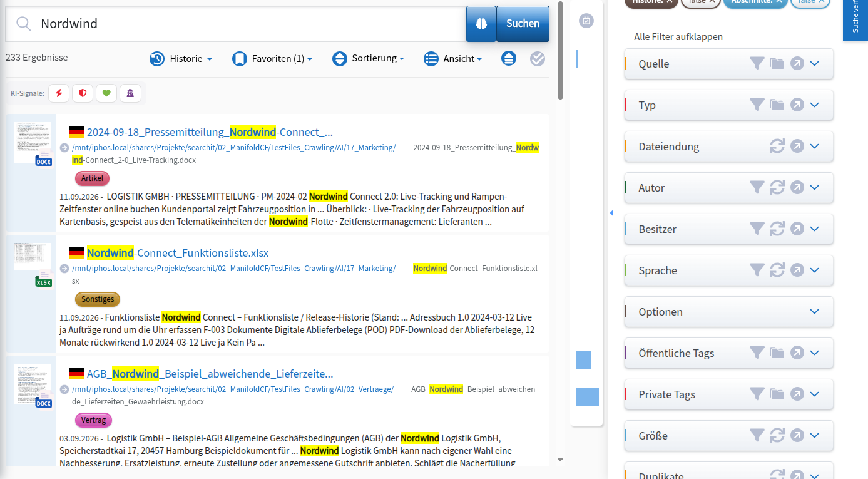Expand the Sprache filter chevron
Image resolution: width=868 pixels, height=479 pixels.
click(815, 270)
